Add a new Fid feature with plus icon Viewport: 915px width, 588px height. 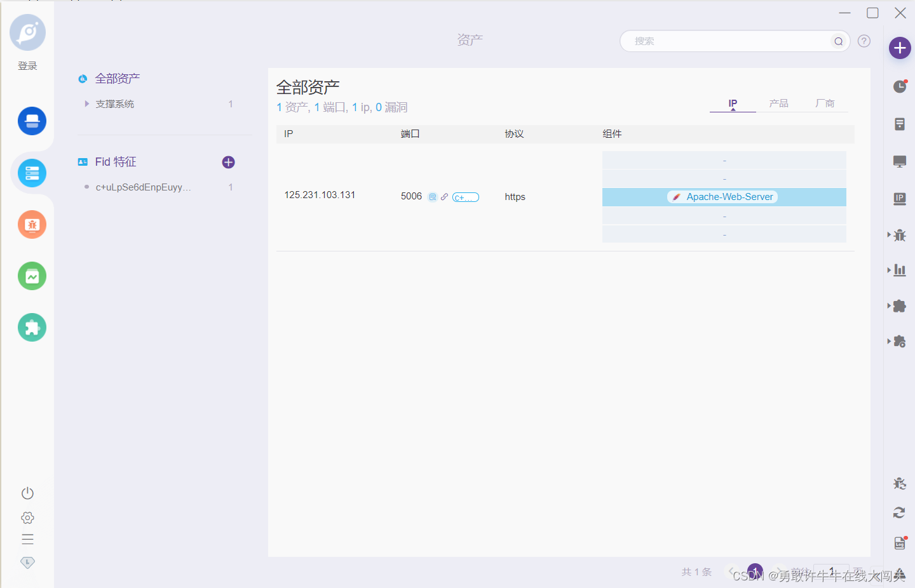[229, 162]
